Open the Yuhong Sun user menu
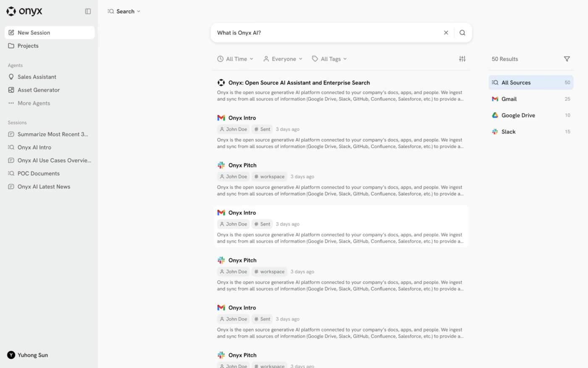 28,355
